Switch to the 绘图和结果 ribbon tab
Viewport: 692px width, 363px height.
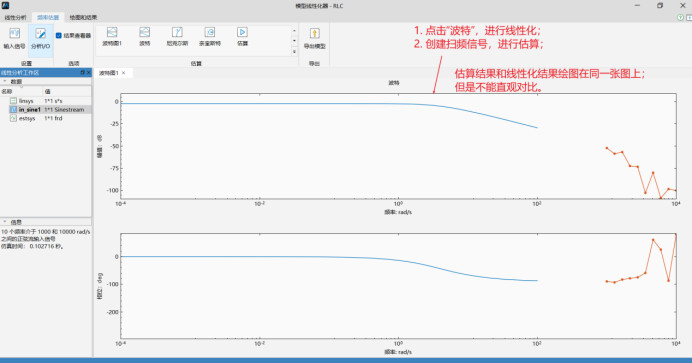coord(83,18)
